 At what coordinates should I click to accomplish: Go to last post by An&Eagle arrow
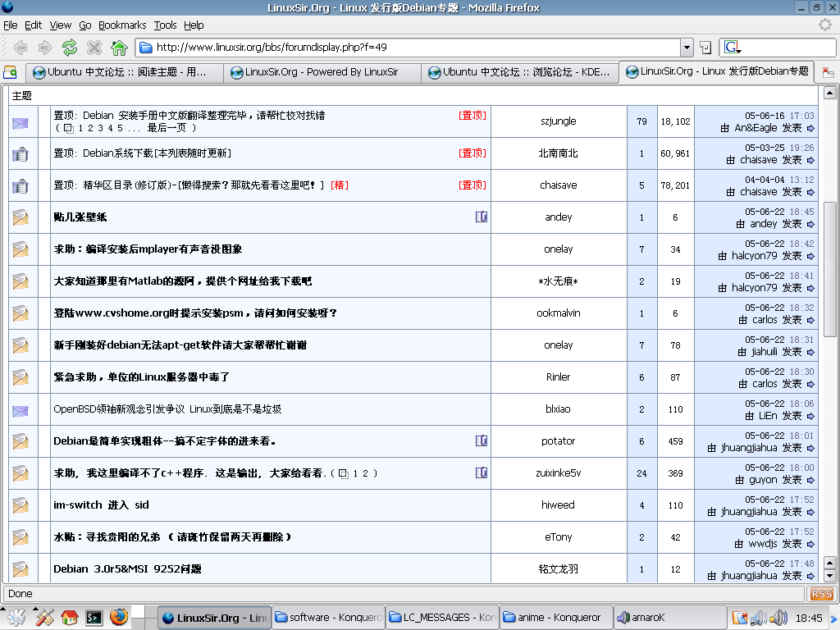tap(810, 128)
